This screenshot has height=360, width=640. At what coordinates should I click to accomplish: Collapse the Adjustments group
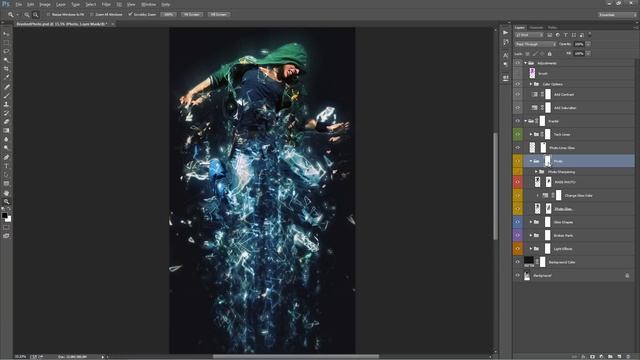(x=525, y=63)
